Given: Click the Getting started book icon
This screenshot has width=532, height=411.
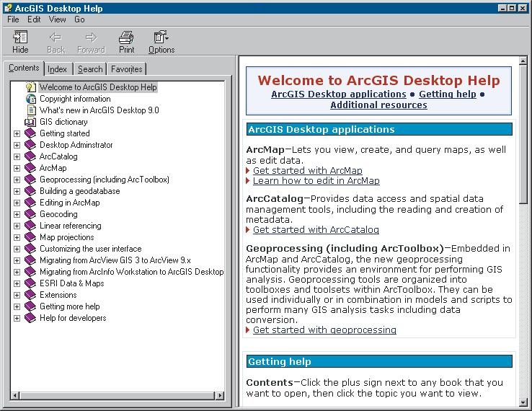Looking at the screenshot, I should click(x=30, y=133).
